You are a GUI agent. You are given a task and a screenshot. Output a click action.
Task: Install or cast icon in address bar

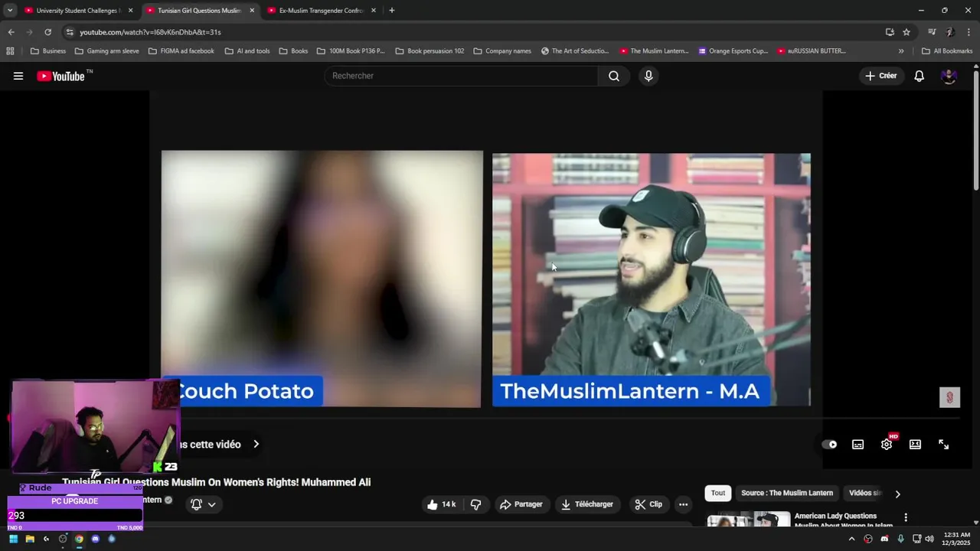890,32
